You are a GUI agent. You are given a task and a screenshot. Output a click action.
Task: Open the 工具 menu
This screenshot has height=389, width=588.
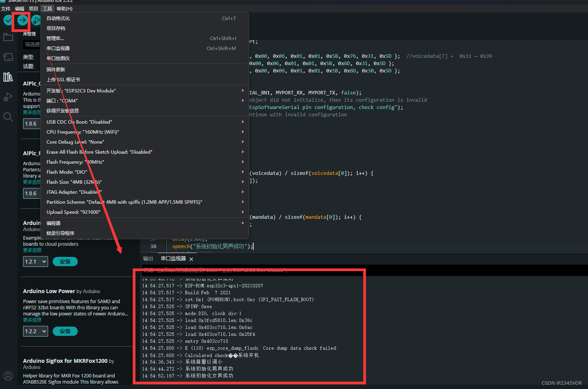pos(47,8)
